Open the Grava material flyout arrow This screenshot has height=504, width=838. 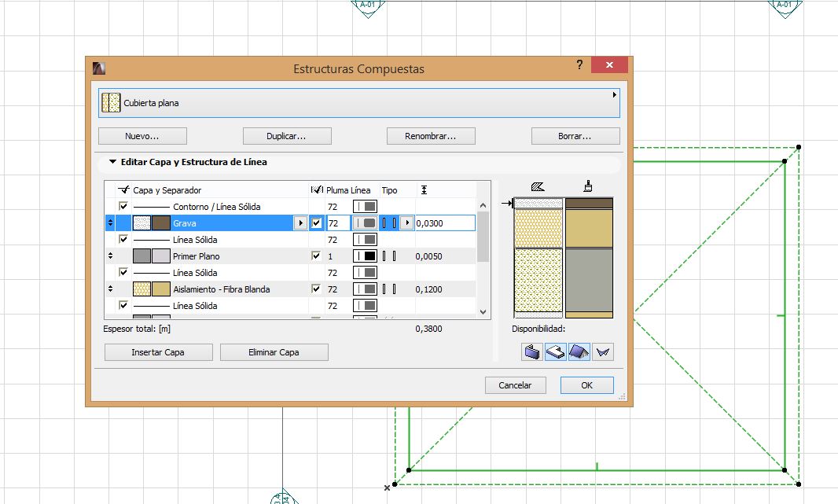coord(300,223)
